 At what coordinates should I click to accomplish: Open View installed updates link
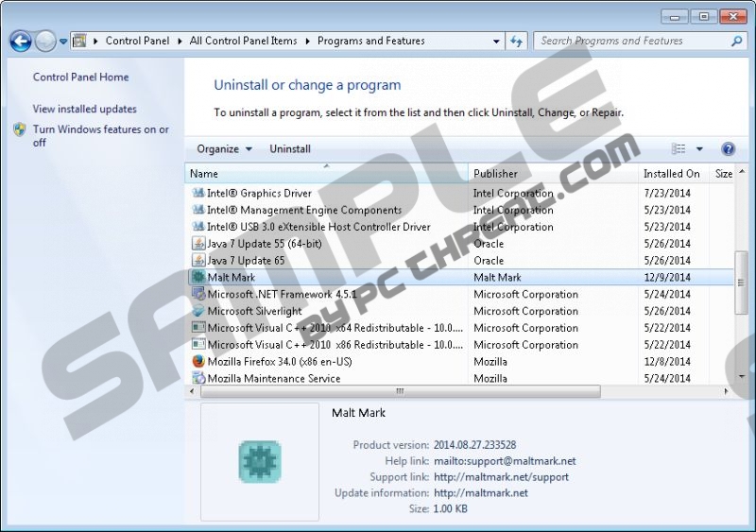(x=84, y=110)
